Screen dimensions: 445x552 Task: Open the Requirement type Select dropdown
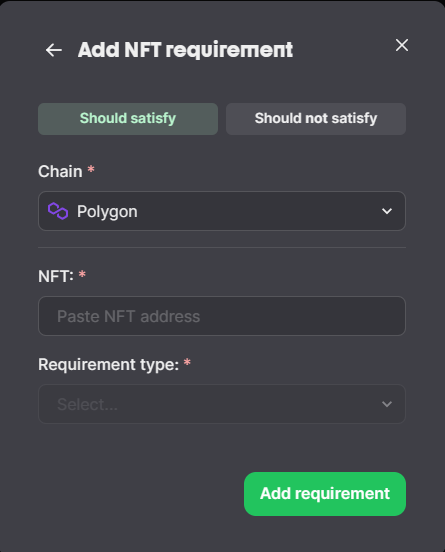click(222, 404)
